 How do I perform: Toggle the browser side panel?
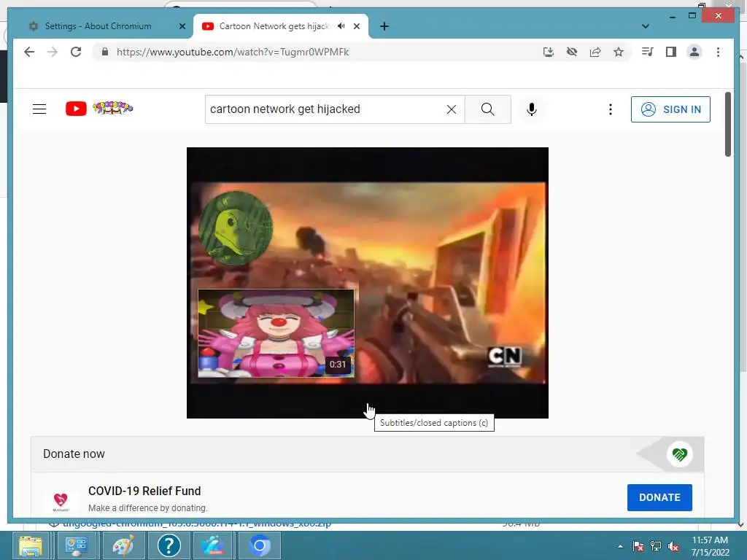coord(671,52)
